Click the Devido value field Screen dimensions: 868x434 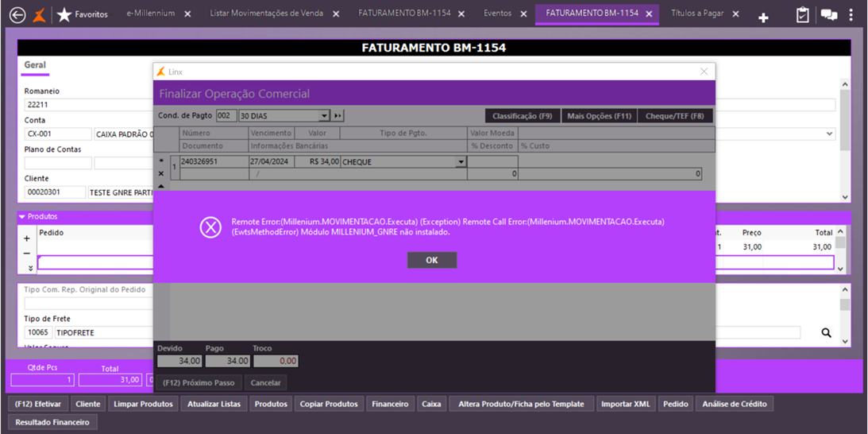pyautogui.click(x=180, y=361)
